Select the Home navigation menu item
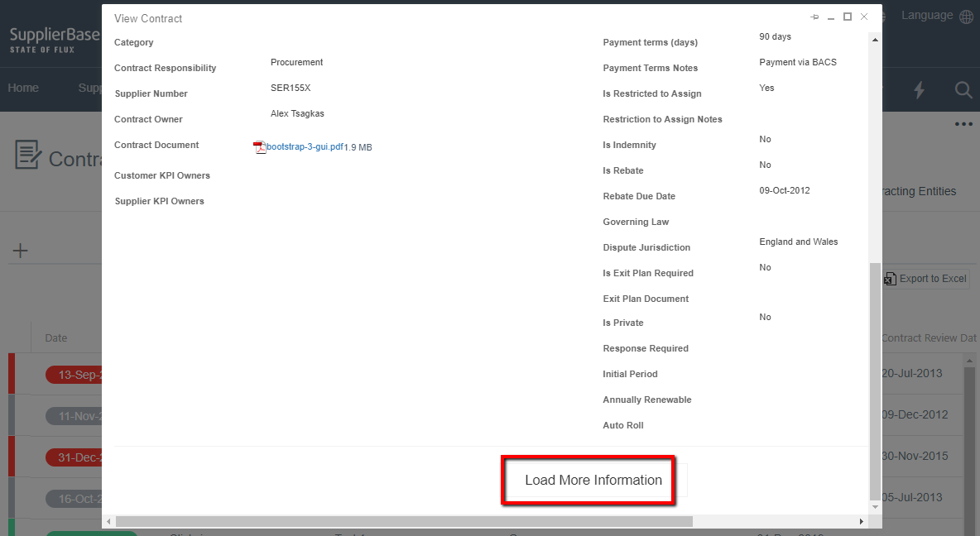Screen dimensions: 980x536 point(22,88)
